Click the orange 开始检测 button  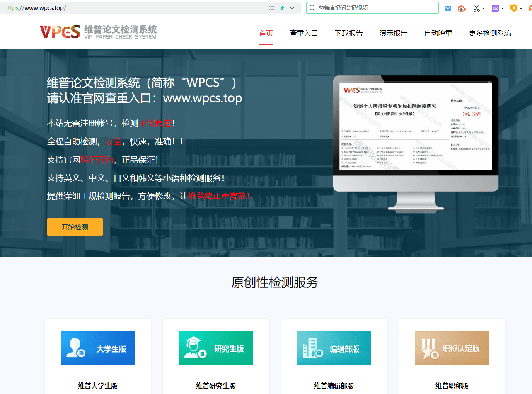75,227
